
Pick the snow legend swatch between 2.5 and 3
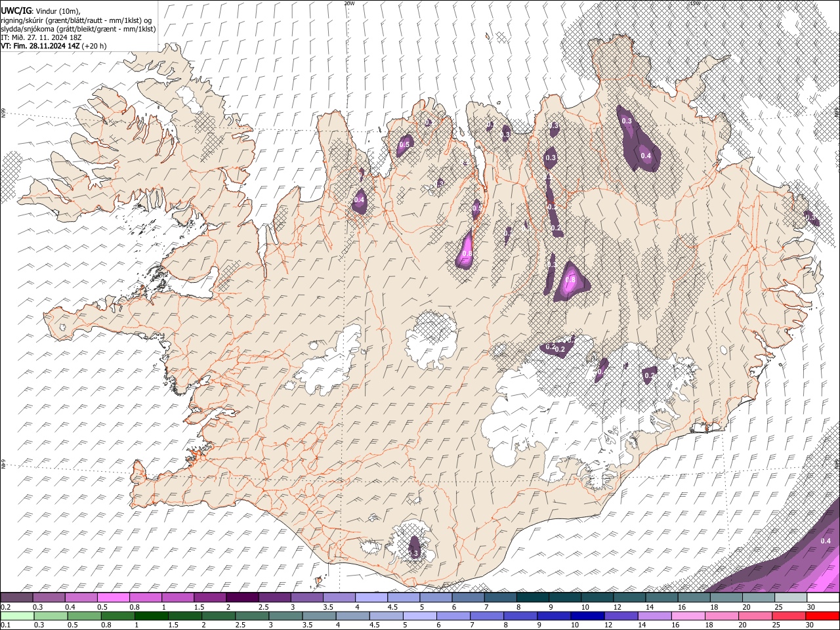[x=274, y=598]
